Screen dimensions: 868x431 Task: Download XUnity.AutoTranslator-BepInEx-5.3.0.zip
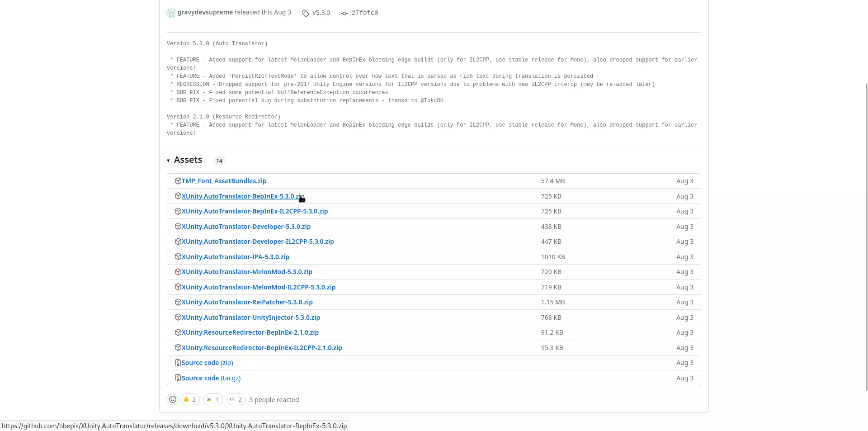[243, 196]
